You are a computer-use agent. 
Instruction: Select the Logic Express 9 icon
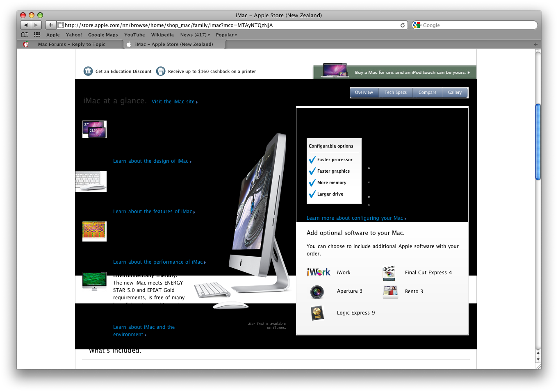(x=317, y=313)
